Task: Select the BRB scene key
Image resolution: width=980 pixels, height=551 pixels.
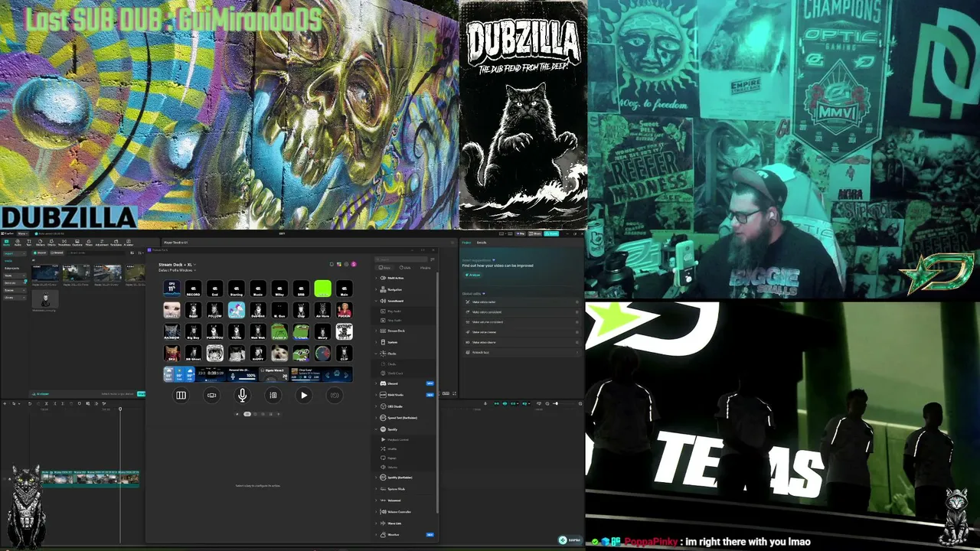Action: point(301,289)
